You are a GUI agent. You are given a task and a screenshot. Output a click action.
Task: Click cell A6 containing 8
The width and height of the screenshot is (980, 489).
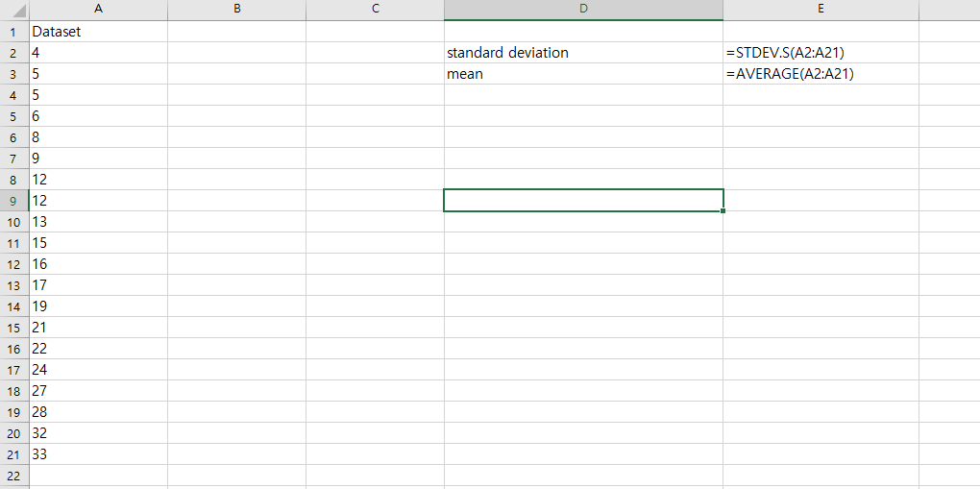(x=98, y=137)
